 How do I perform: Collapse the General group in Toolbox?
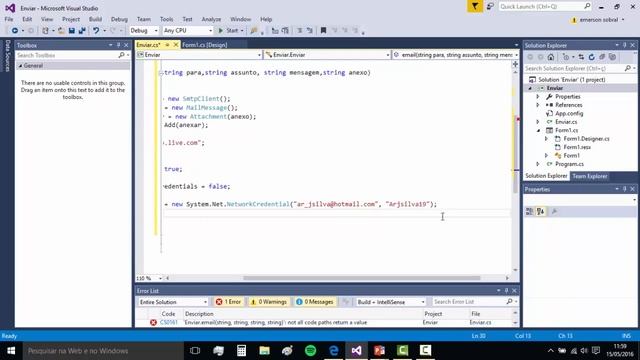coord(20,66)
